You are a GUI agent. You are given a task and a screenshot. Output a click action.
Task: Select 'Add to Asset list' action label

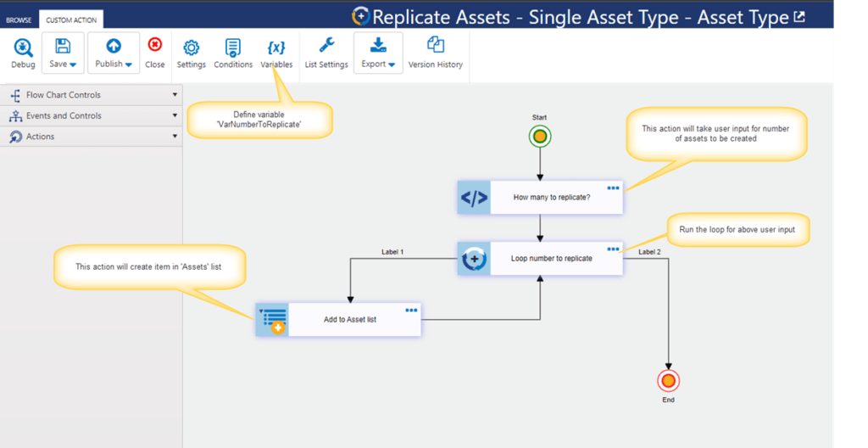click(350, 319)
